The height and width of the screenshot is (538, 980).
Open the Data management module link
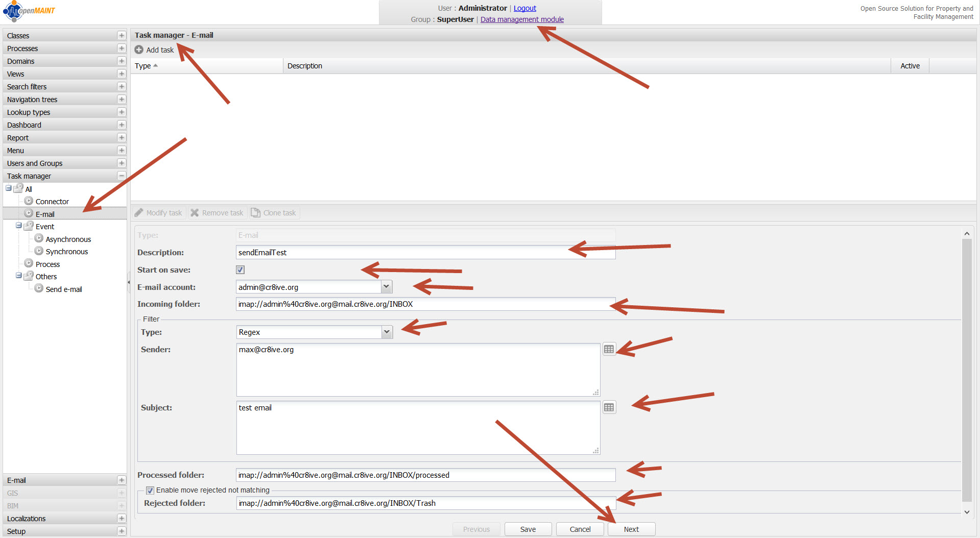[522, 19]
